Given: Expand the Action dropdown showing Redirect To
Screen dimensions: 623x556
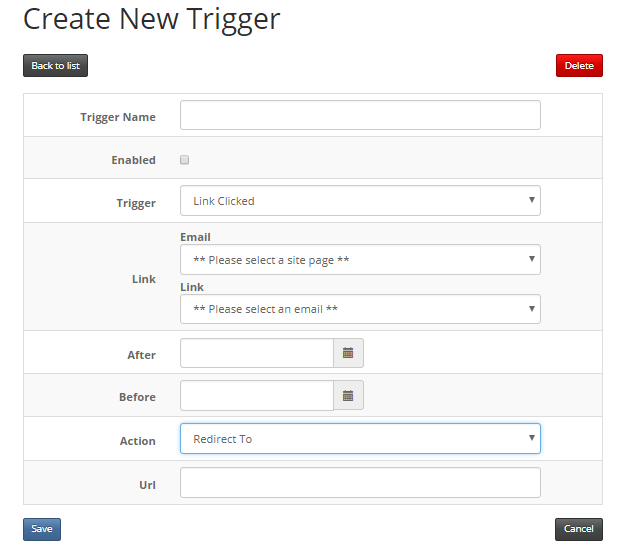Looking at the screenshot, I should pos(360,438).
